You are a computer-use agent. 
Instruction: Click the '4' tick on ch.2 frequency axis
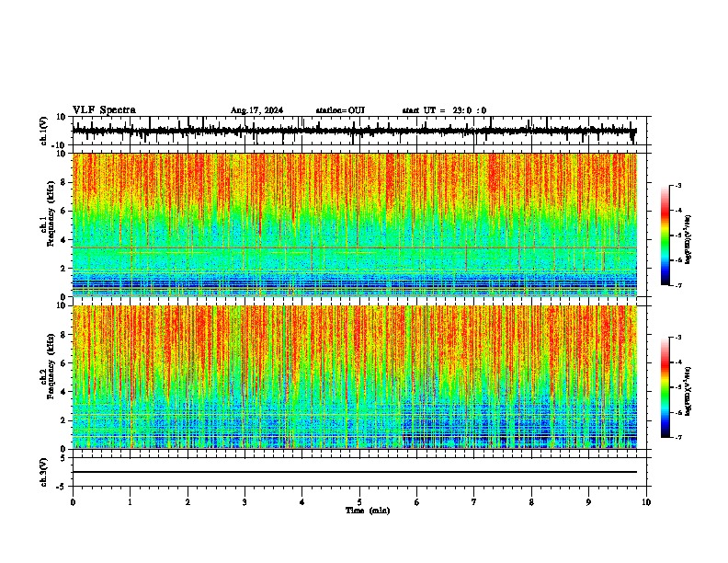click(63, 392)
